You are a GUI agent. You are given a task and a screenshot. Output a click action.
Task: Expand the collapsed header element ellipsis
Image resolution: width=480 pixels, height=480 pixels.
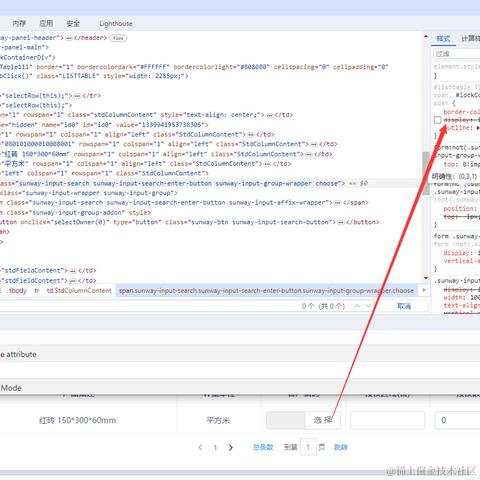69,38
